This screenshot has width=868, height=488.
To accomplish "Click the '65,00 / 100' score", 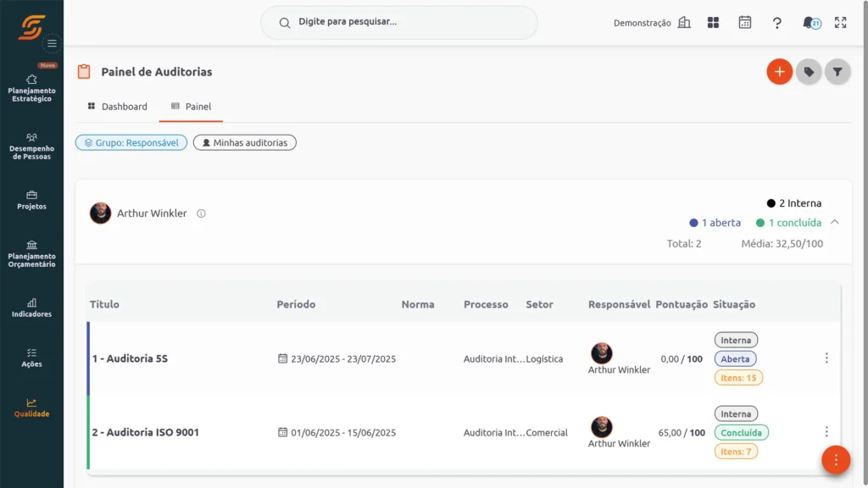I will (682, 432).
